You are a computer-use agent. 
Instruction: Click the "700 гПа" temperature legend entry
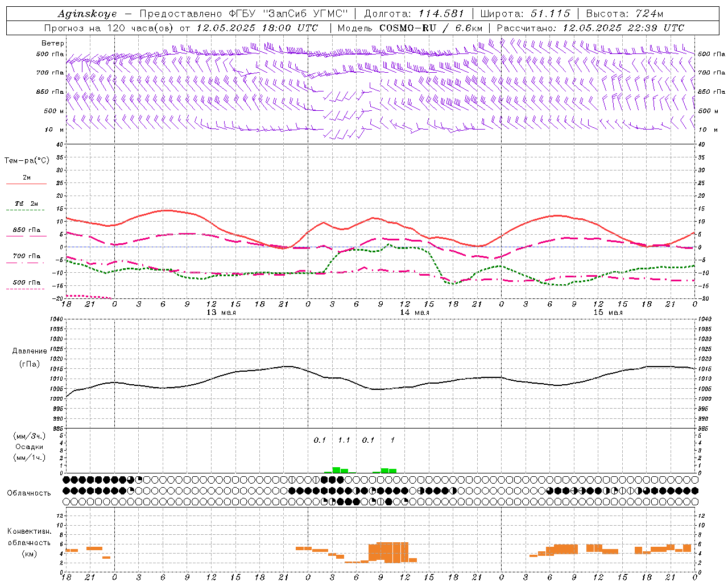coord(27,256)
